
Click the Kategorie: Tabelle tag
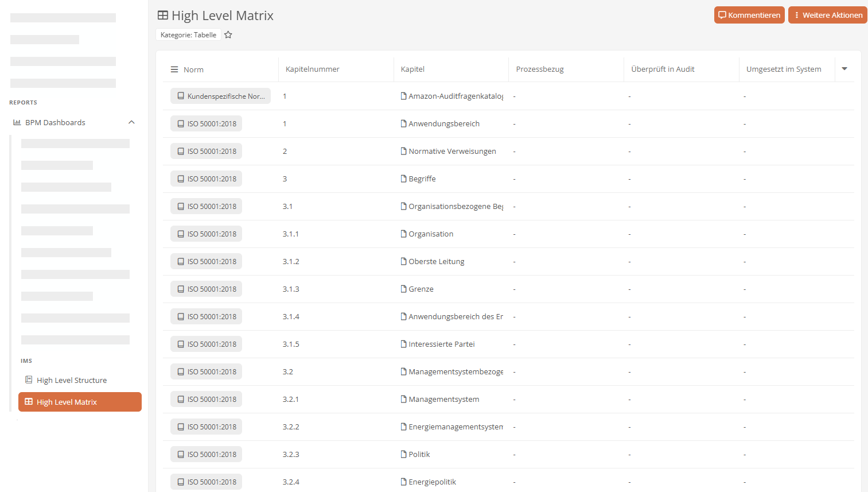click(x=188, y=35)
